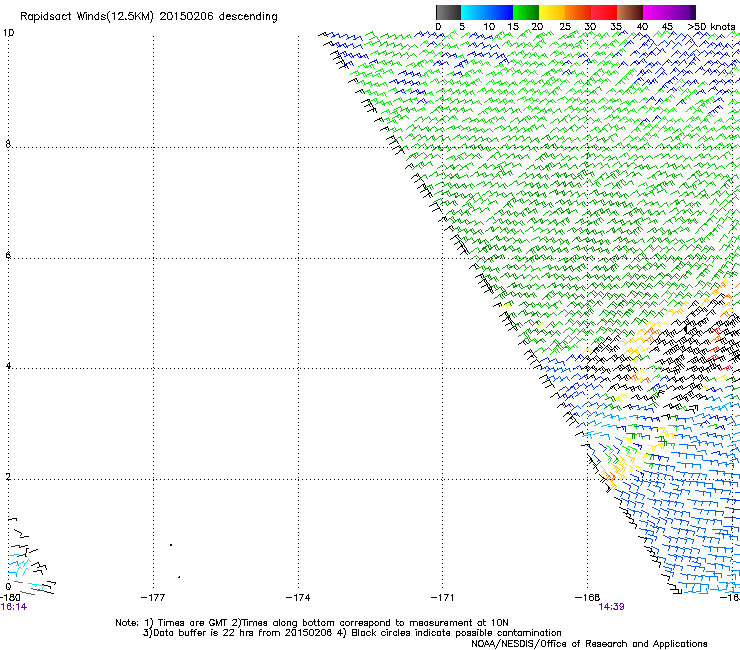This screenshot has height=650, width=740.
Task: Click the brown 35-40 knots legend segment
Action: click(630, 12)
